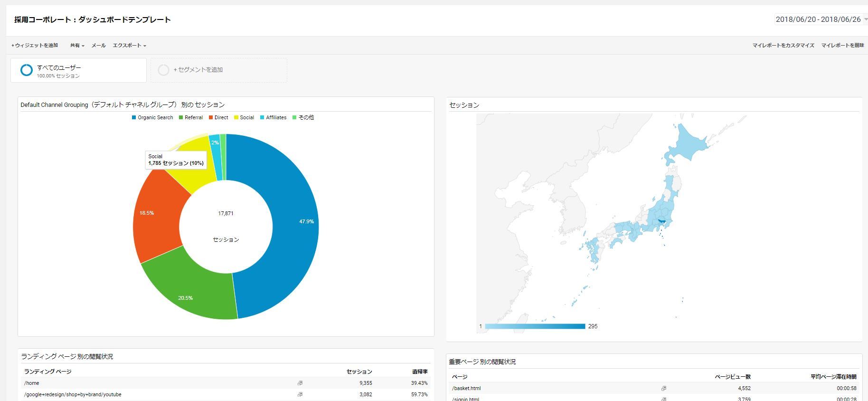Click マイレポートをカスタマイズ link
868x401 pixels.
click(783, 46)
